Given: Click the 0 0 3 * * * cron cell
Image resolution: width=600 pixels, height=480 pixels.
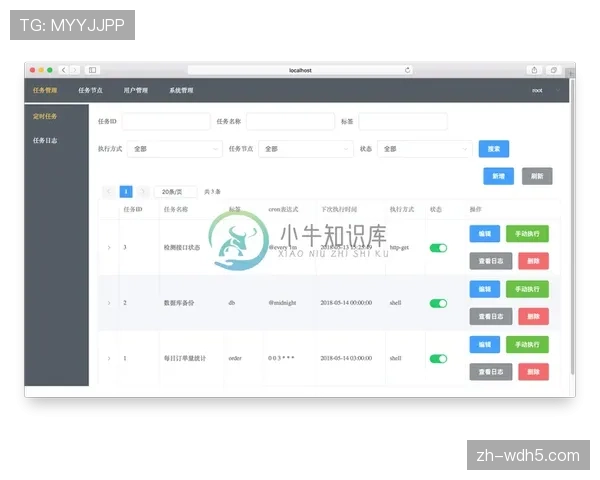Looking at the screenshot, I should click(281, 358).
